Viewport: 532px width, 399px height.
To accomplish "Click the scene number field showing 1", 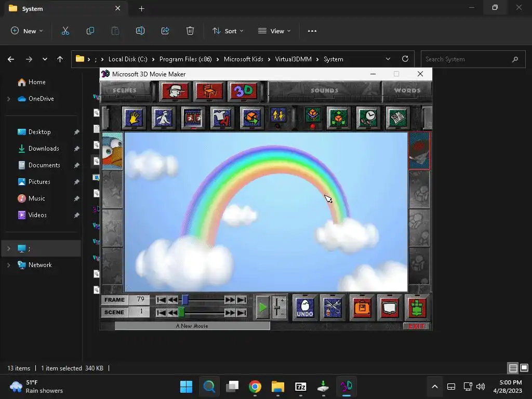I will pos(139,312).
